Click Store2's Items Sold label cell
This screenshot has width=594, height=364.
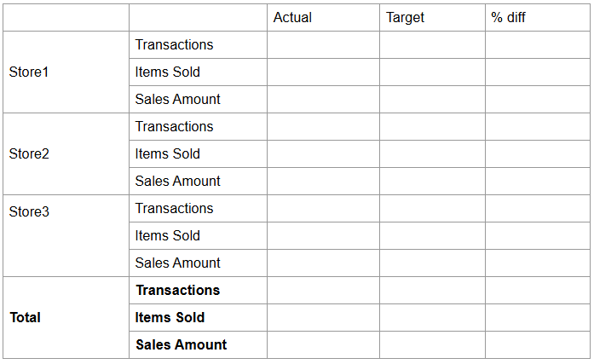coord(198,154)
